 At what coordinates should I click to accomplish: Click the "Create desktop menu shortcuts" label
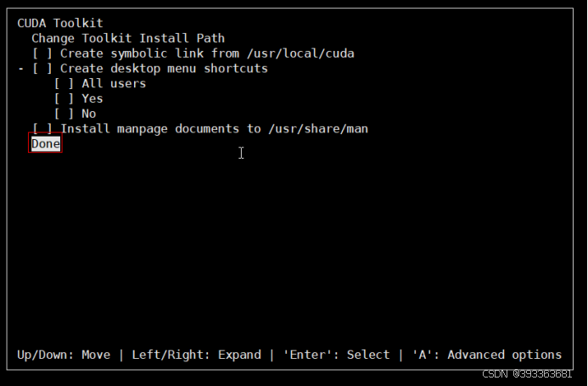tap(164, 68)
